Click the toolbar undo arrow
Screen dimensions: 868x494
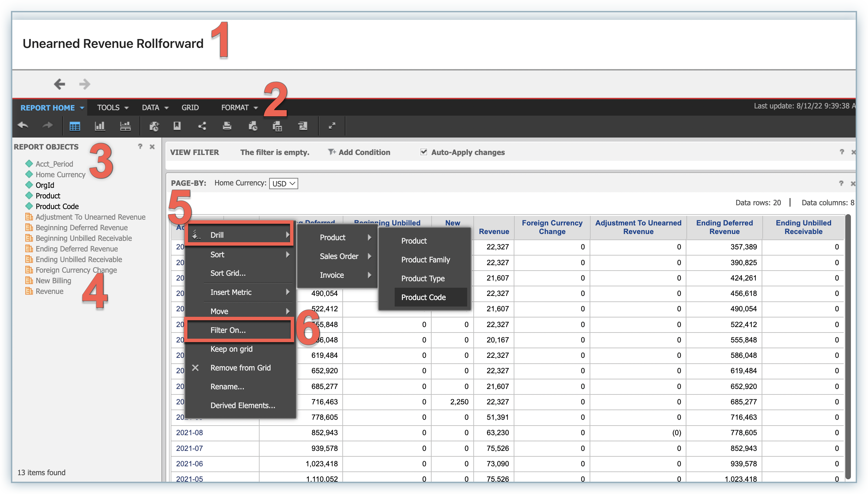23,126
